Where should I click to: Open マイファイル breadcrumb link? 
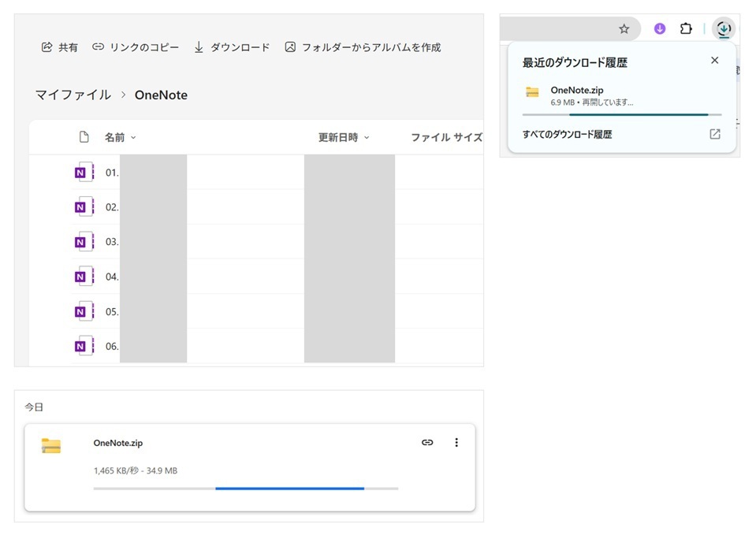pyautogui.click(x=73, y=95)
